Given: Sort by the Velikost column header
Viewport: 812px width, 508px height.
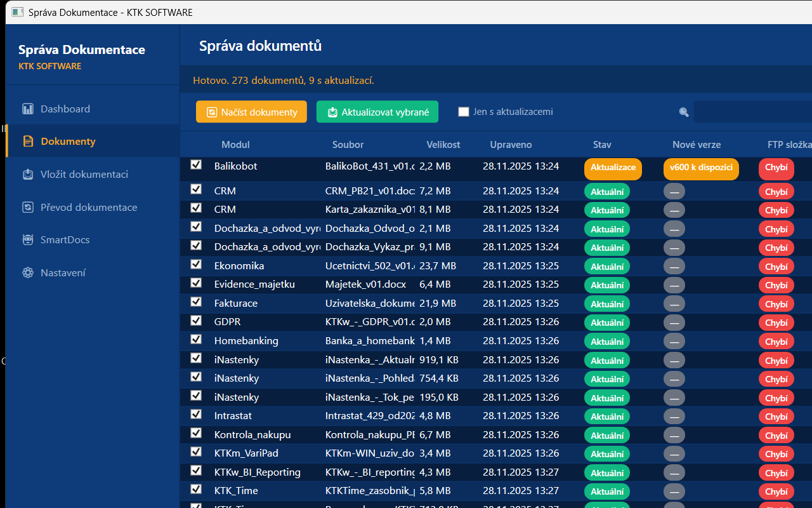Looking at the screenshot, I should 443,145.
